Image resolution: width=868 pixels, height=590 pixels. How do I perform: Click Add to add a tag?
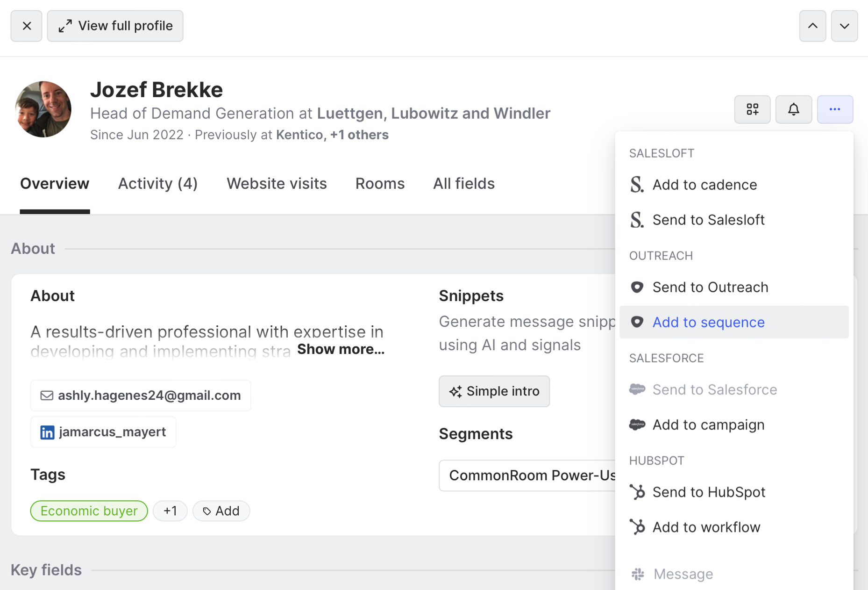[x=221, y=511]
